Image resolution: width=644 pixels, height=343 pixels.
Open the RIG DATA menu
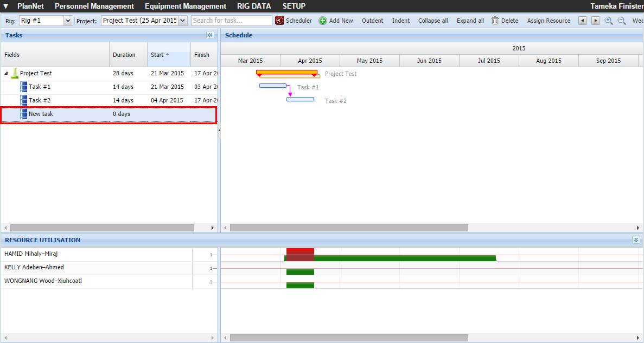pos(254,6)
